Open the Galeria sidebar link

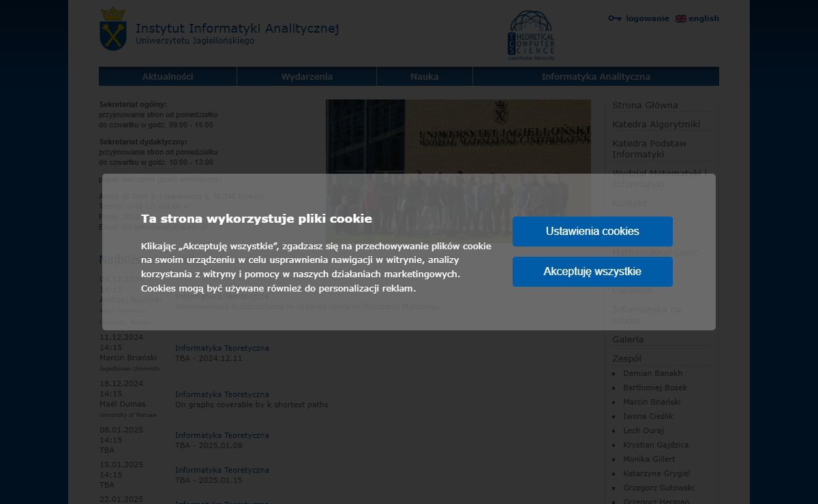627,339
